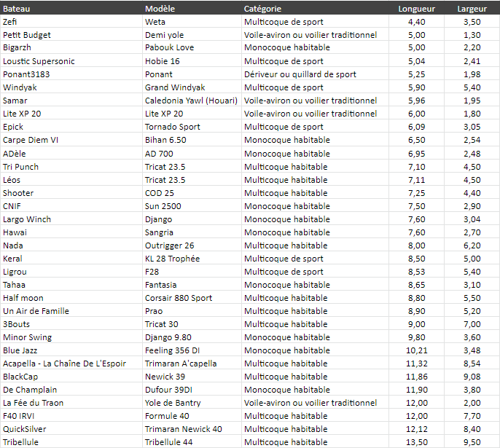Click the Epick boat name
The width and height of the screenshot is (500, 448).
(x=13, y=127)
